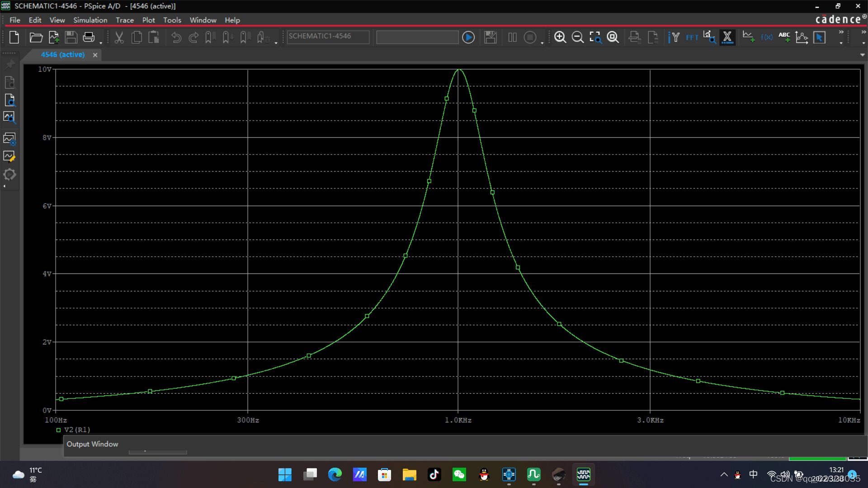
Task: Click the sidebar gear run icon
Action: click(x=9, y=174)
